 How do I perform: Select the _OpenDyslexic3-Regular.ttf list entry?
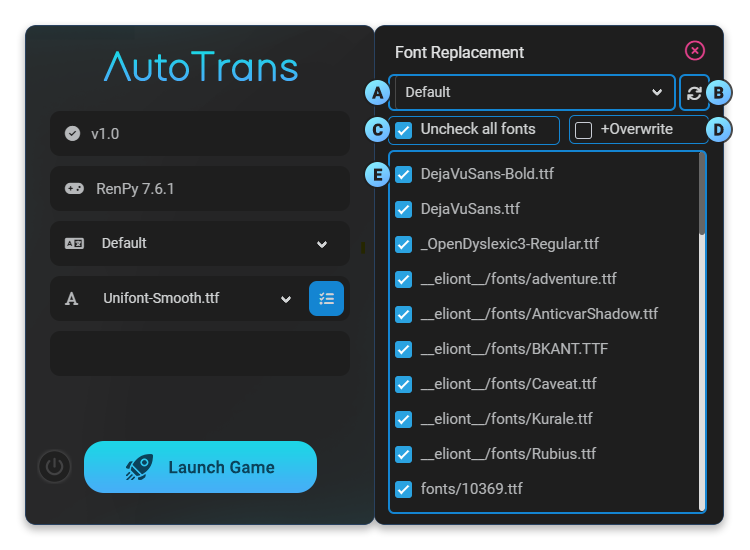click(x=509, y=244)
